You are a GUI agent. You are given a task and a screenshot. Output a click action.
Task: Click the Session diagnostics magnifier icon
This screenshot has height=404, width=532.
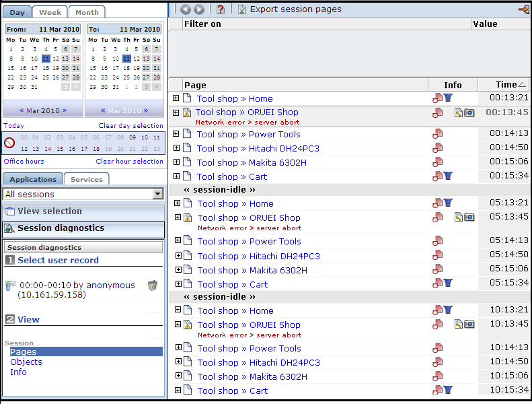[10, 228]
